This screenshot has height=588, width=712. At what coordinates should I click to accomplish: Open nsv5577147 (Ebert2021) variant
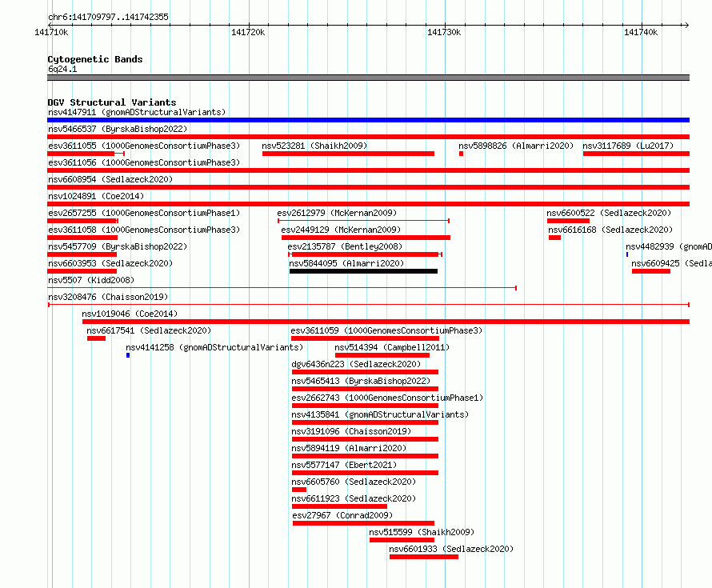click(344, 465)
